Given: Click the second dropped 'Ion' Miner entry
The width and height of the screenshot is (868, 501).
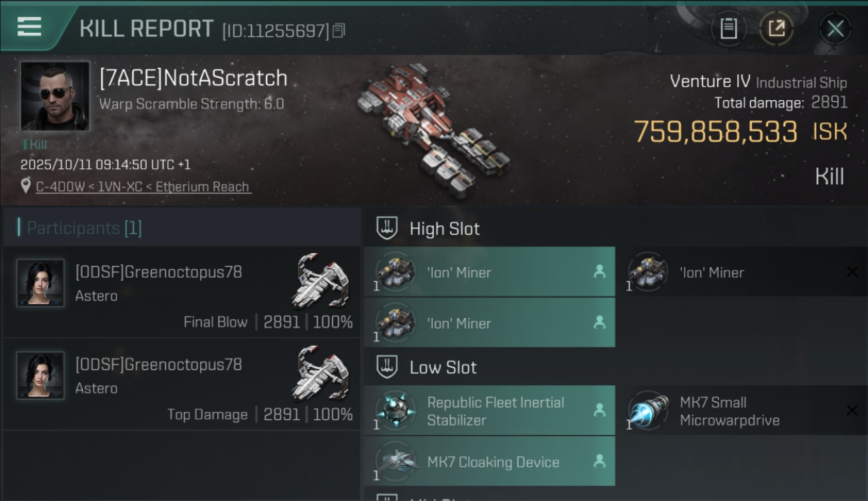Looking at the screenshot, I should [489, 323].
